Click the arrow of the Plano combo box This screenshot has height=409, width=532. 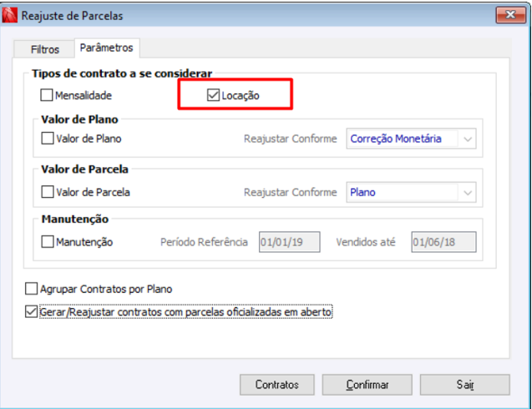tap(467, 193)
